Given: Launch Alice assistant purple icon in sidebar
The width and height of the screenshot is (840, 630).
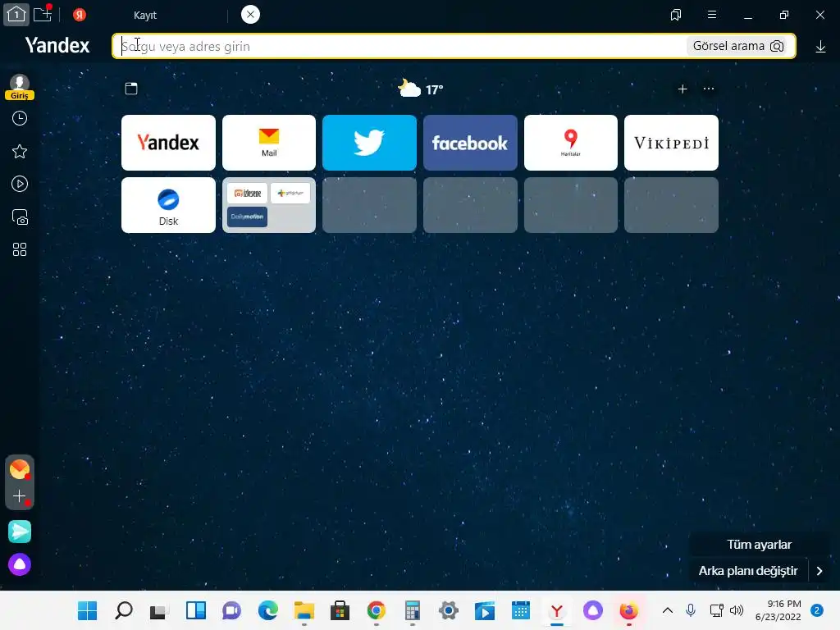Looking at the screenshot, I should point(20,564).
